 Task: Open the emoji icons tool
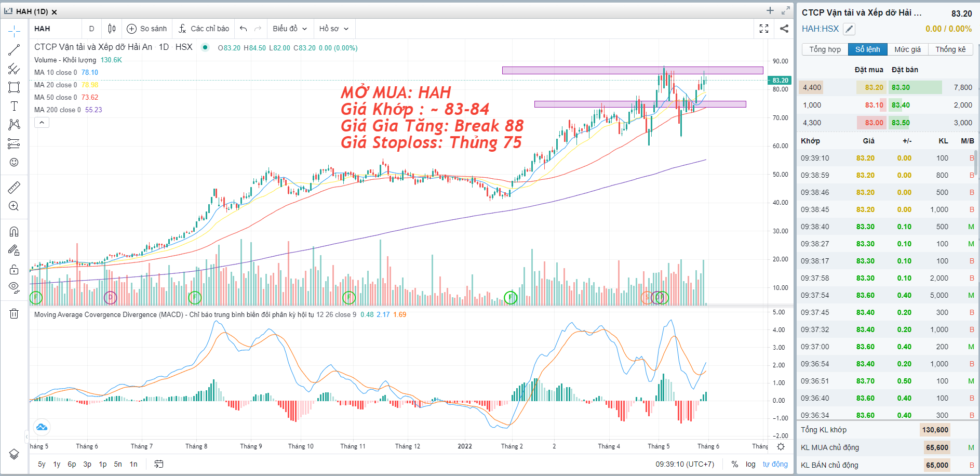tap(14, 162)
